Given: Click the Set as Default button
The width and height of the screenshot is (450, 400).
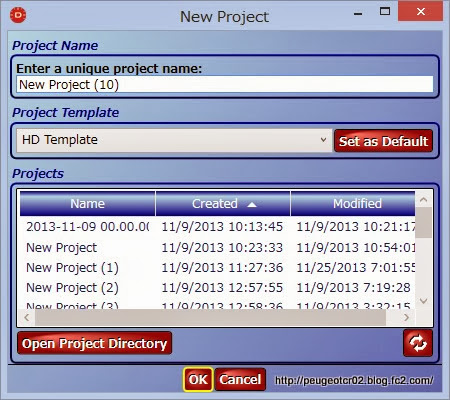Looking at the screenshot, I should [x=383, y=141].
